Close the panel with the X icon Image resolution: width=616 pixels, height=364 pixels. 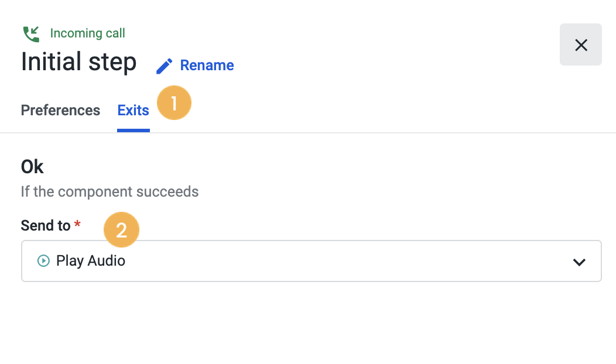coord(581,44)
